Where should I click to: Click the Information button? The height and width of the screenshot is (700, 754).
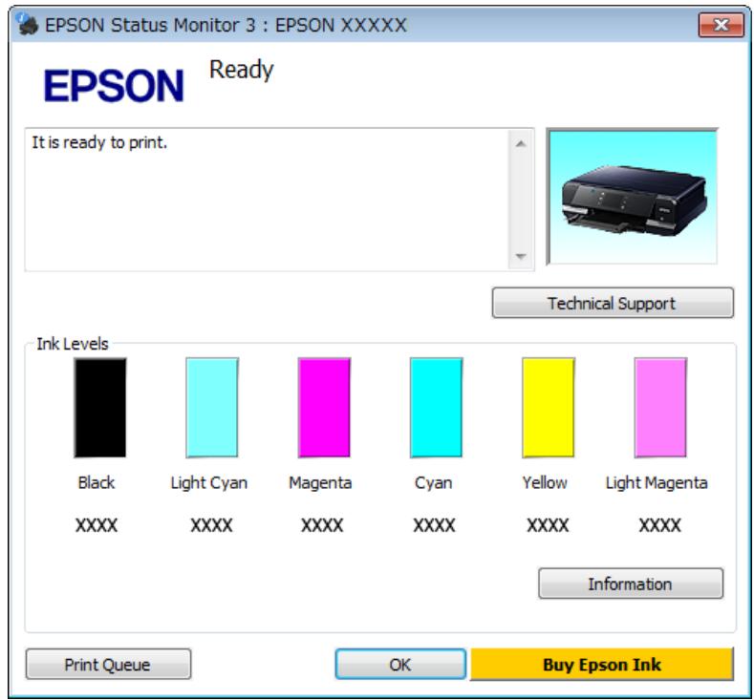tap(631, 583)
